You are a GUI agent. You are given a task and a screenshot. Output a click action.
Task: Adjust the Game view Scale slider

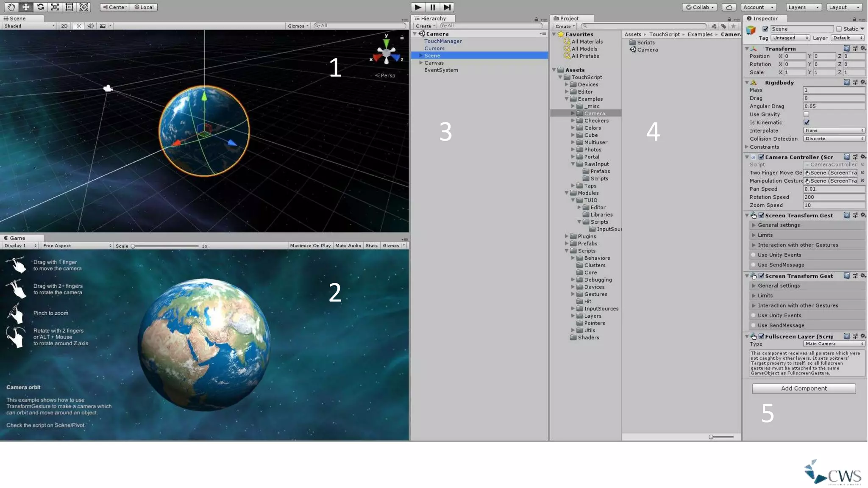pyautogui.click(x=133, y=246)
